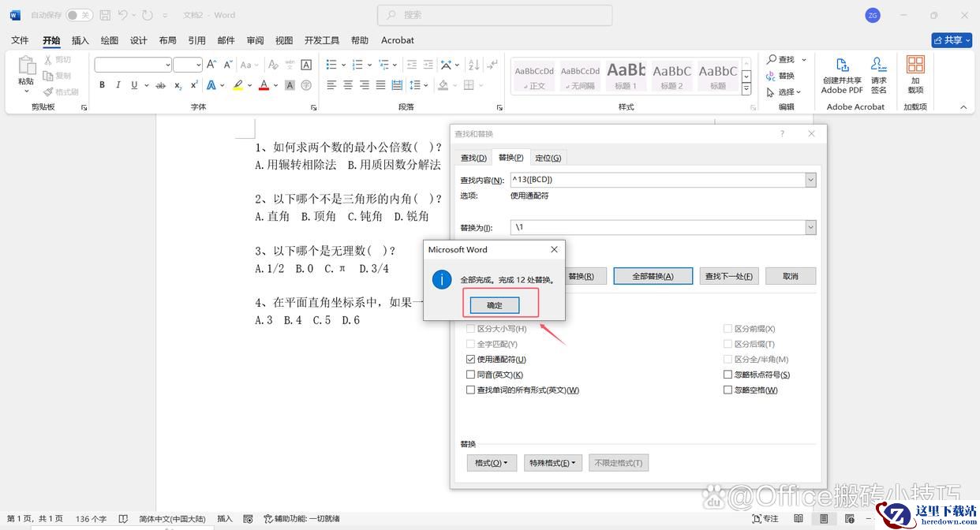
Task: Click the strikethrough text icon
Action: click(161, 85)
